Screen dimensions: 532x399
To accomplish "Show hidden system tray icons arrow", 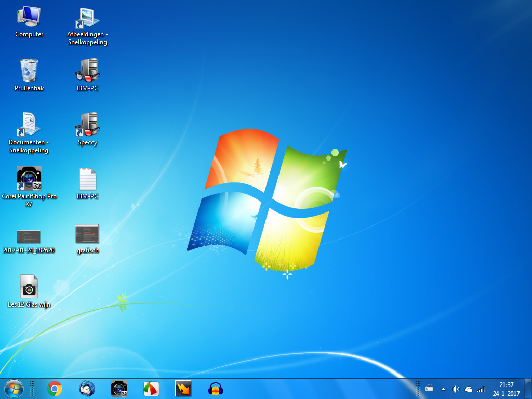I will pos(443,389).
